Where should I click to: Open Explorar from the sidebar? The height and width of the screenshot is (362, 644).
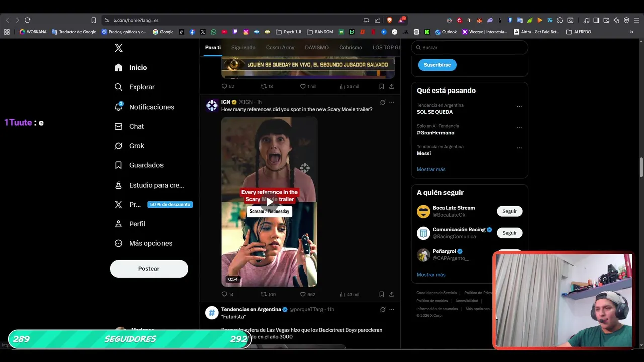134,87
